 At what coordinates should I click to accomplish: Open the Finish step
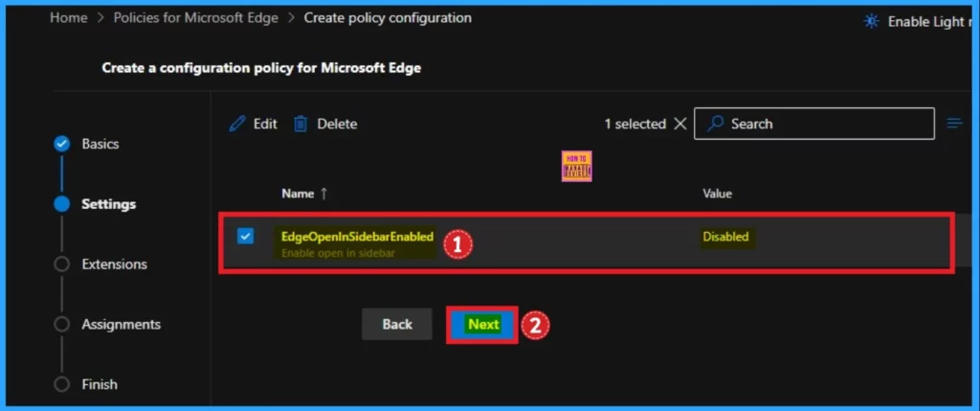100,384
